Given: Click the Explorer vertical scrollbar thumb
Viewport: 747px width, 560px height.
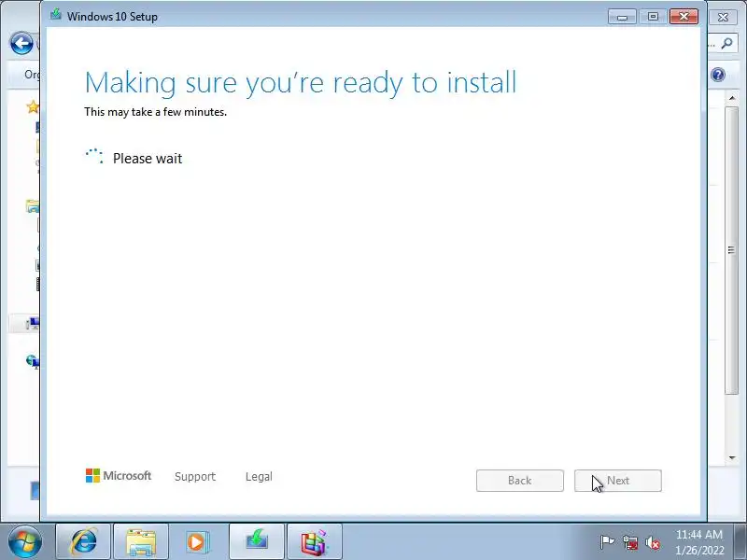Looking at the screenshot, I should [x=732, y=250].
